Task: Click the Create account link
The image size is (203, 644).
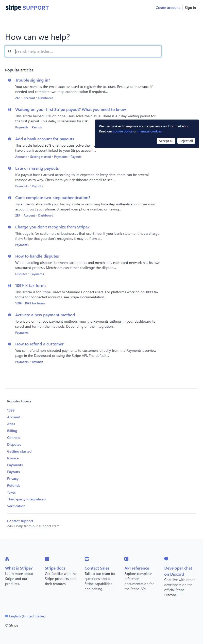Action: 168,8
